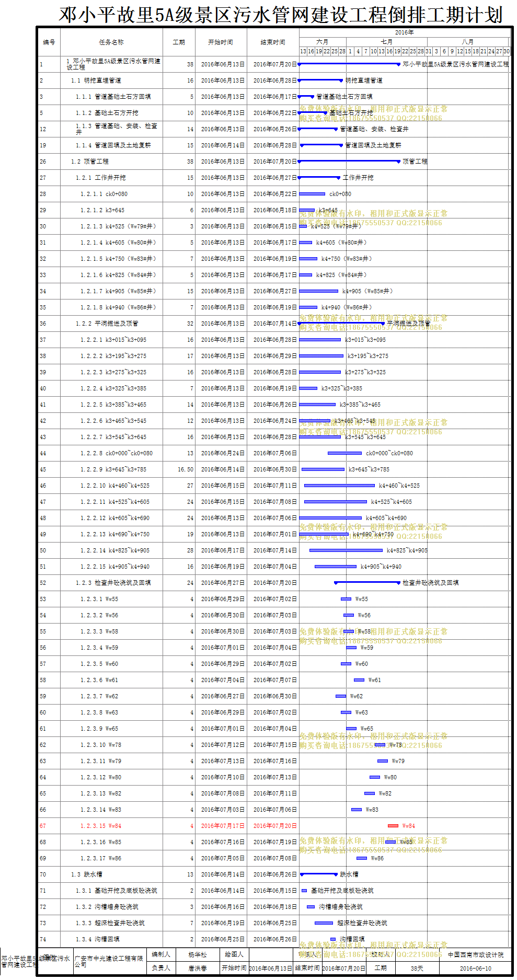Click the summary bar for 顶管工程

click(350, 162)
